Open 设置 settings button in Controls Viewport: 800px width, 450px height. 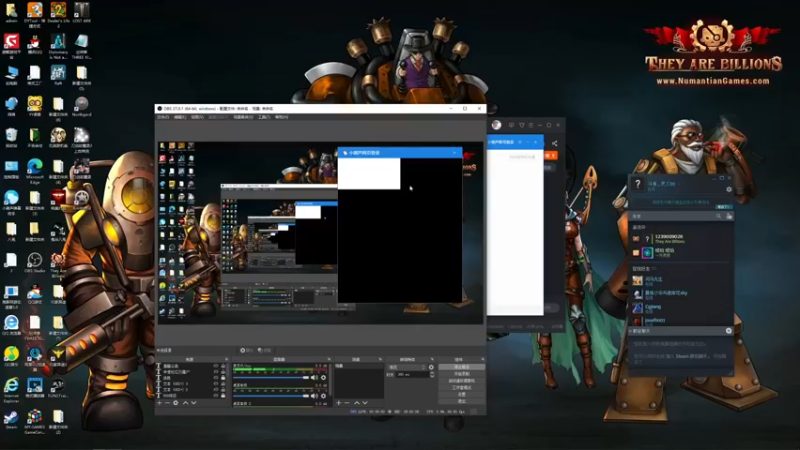pyautogui.click(x=461, y=394)
